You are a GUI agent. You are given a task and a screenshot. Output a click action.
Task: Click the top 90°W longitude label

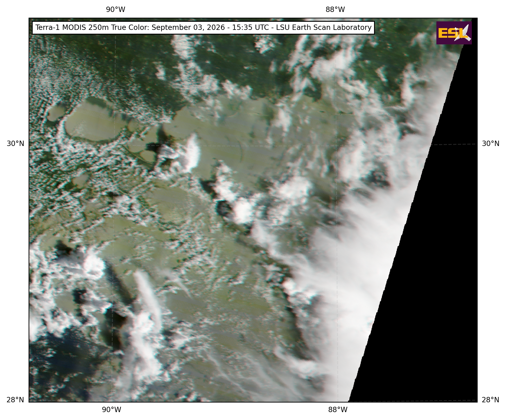[x=116, y=10]
